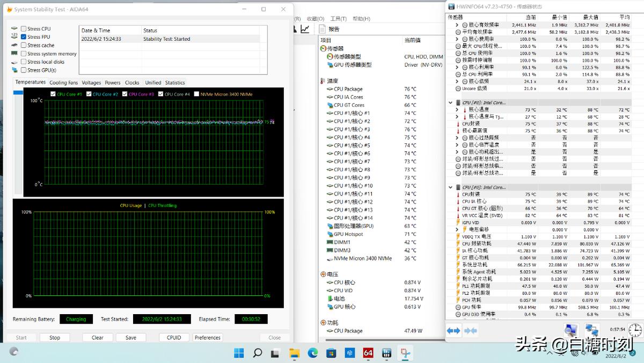The height and width of the screenshot is (363, 644).
Task: Switch to the Statistics tab
Action: tap(175, 82)
